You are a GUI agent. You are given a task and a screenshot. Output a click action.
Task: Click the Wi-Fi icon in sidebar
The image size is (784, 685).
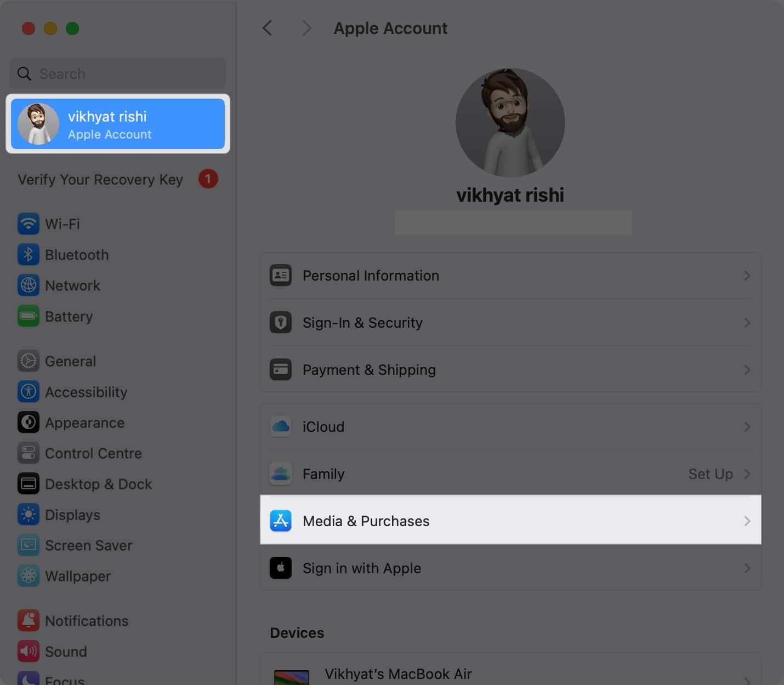[x=29, y=224]
